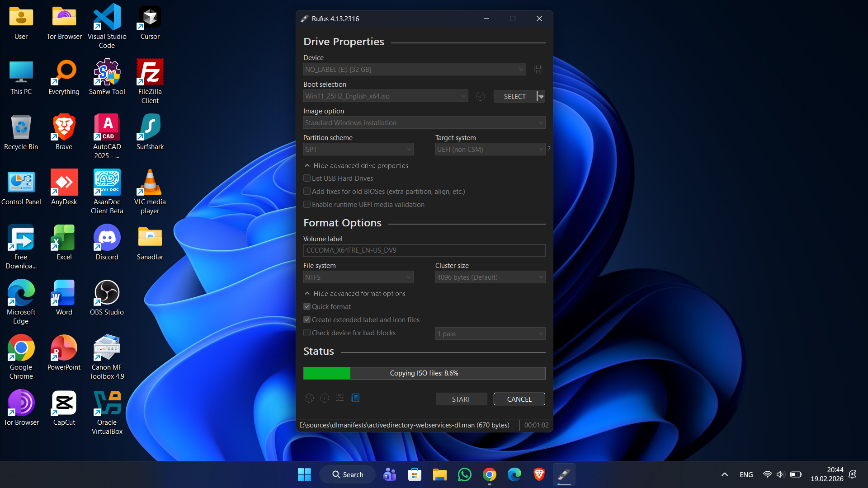Viewport: 868px width, 488px height.
Task: Open FileZilla Client desktop icon
Action: tap(150, 81)
